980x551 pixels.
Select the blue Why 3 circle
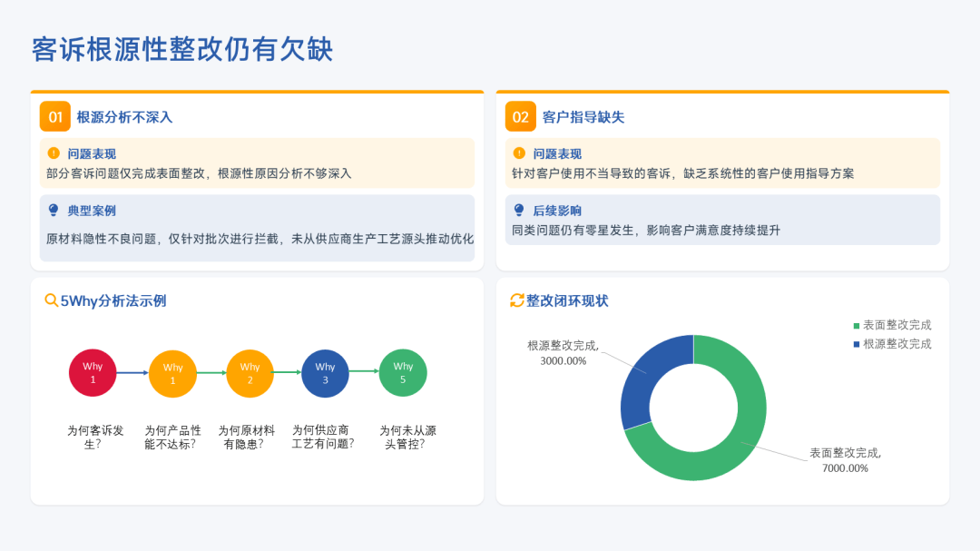[x=325, y=373]
